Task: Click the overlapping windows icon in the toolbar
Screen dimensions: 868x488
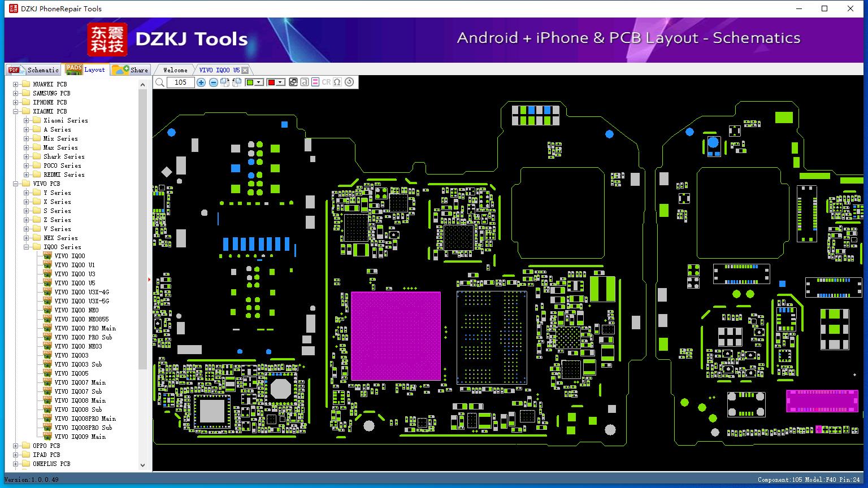Action: [x=293, y=82]
